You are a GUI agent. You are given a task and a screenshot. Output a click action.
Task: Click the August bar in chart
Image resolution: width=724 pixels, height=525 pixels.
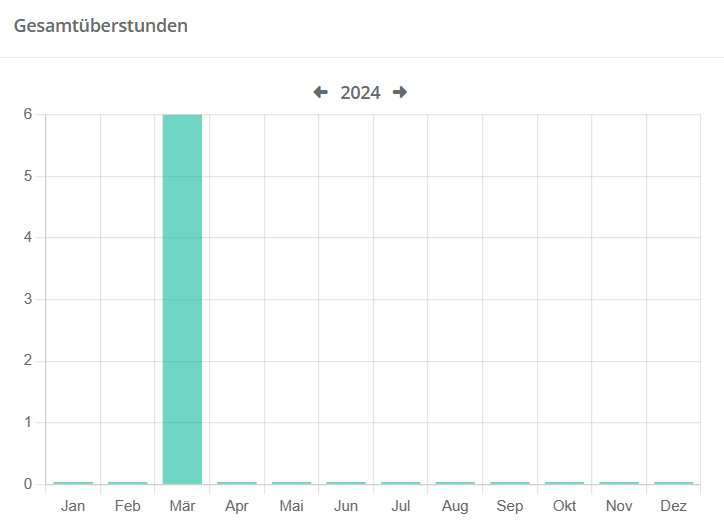click(x=455, y=483)
